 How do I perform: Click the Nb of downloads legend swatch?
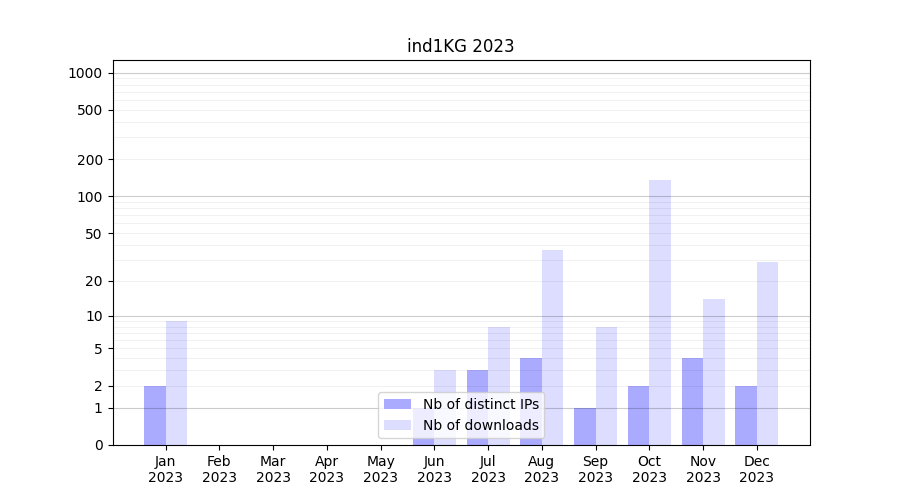[398, 425]
